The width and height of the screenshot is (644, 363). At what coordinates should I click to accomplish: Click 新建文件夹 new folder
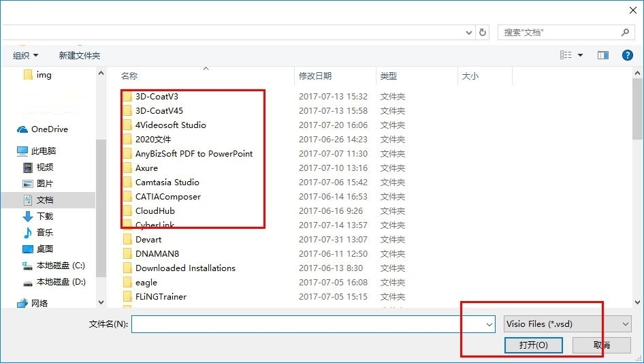tap(79, 55)
